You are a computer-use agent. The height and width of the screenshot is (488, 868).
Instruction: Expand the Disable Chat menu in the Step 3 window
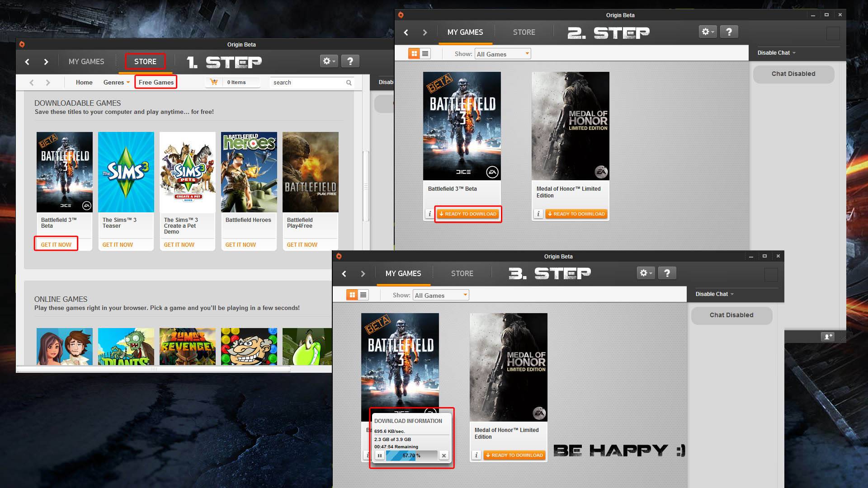point(714,294)
